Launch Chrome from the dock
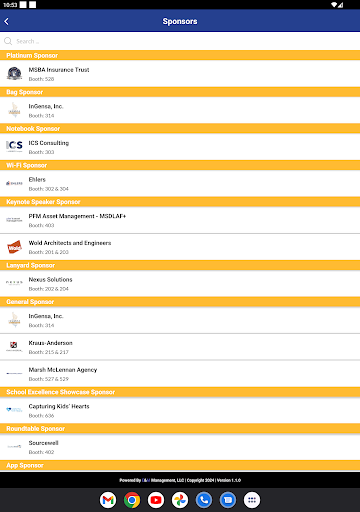 132,500
